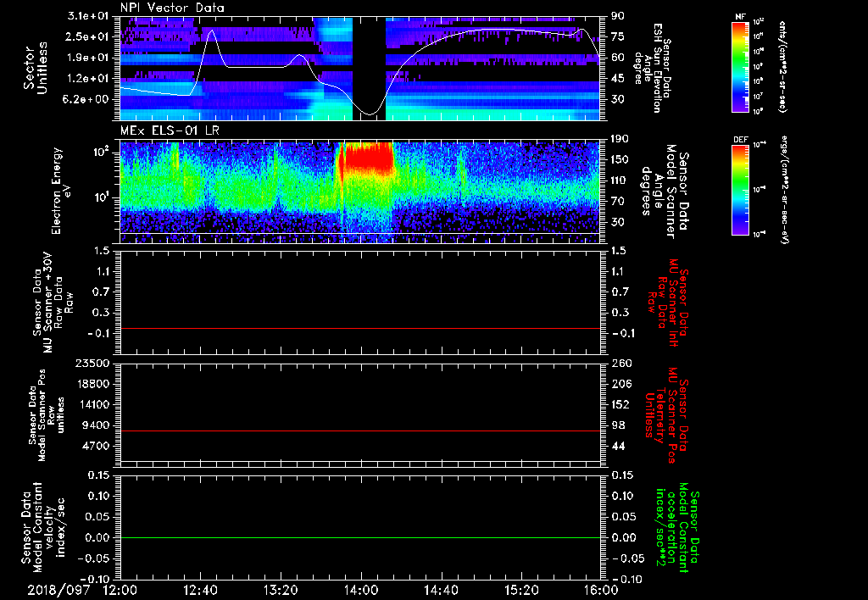Screen dimensions: 868x600
Task: Click the red high-flux region in ELS spectrogram
Action: (x=368, y=157)
